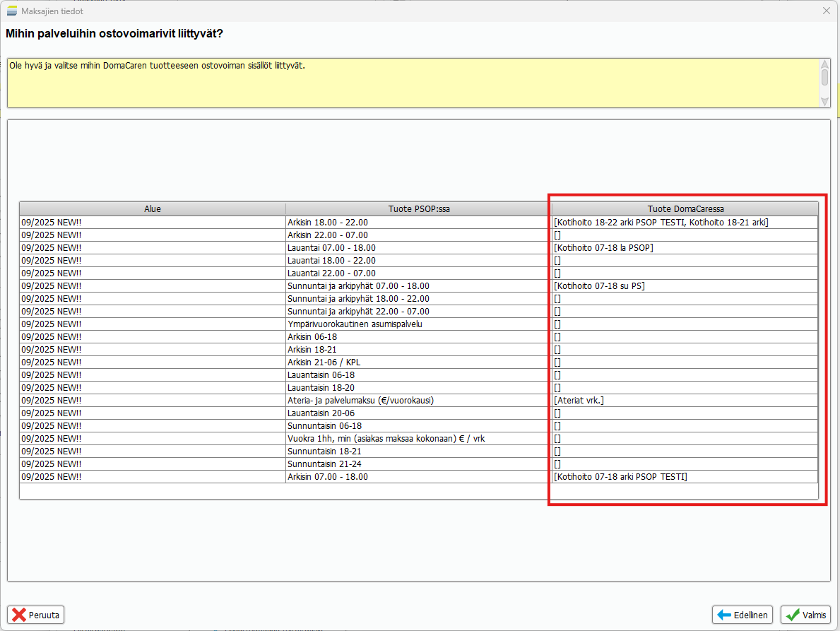Select the DomaCare cell for Sunnuntai ja arkipyhät 22.00 - 07.00

pyautogui.click(x=685, y=311)
